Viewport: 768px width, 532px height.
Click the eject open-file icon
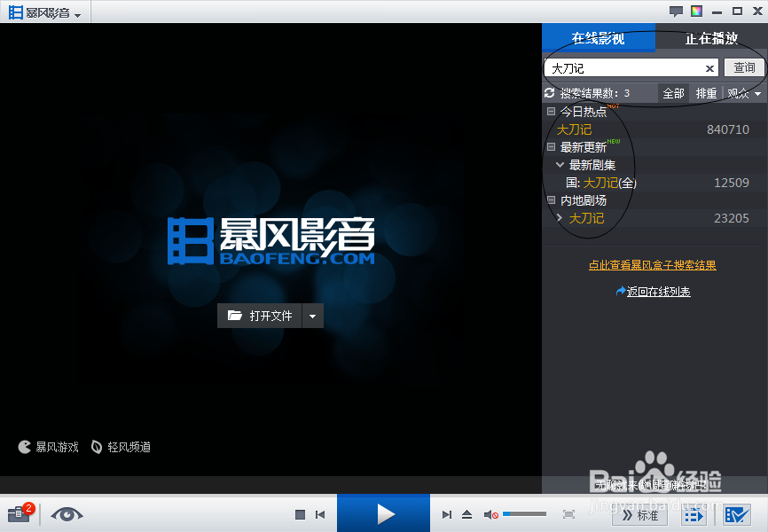(x=466, y=514)
